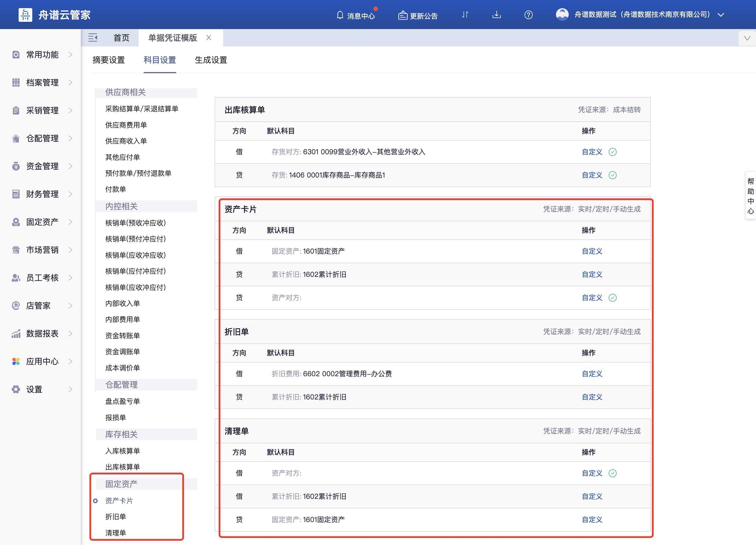Click the user avatar icon

pos(562,15)
